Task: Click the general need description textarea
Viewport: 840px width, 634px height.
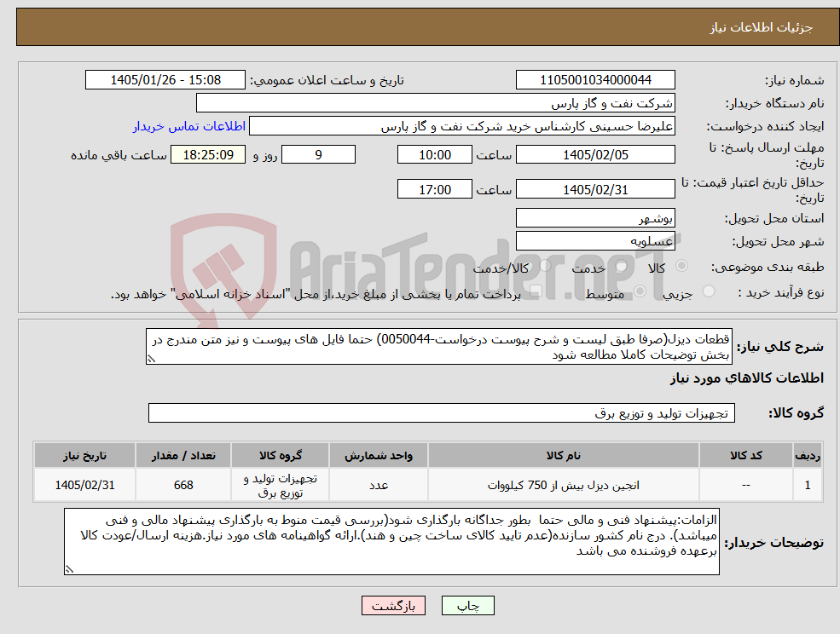Action: (438, 347)
